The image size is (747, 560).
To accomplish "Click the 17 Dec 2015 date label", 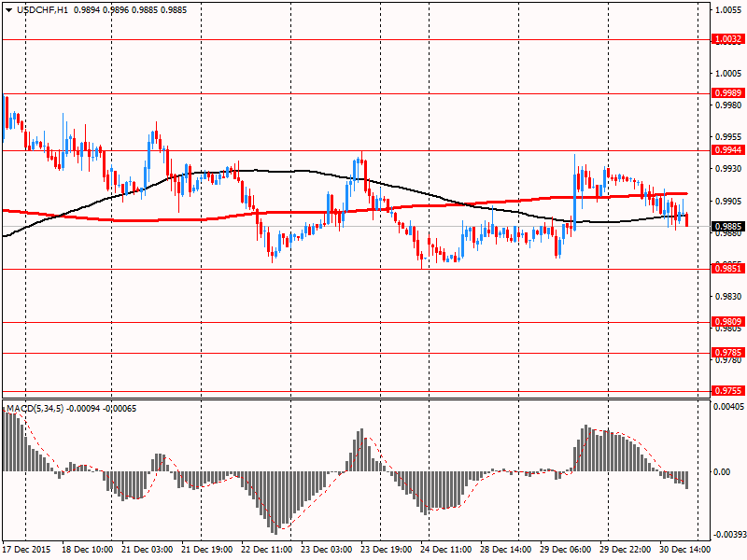I will tap(27, 551).
